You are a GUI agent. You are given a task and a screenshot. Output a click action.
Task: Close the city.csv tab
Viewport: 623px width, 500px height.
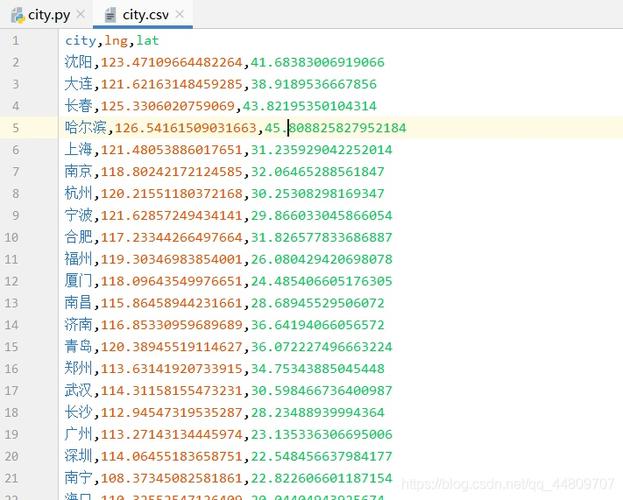pyautogui.click(x=180, y=14)
